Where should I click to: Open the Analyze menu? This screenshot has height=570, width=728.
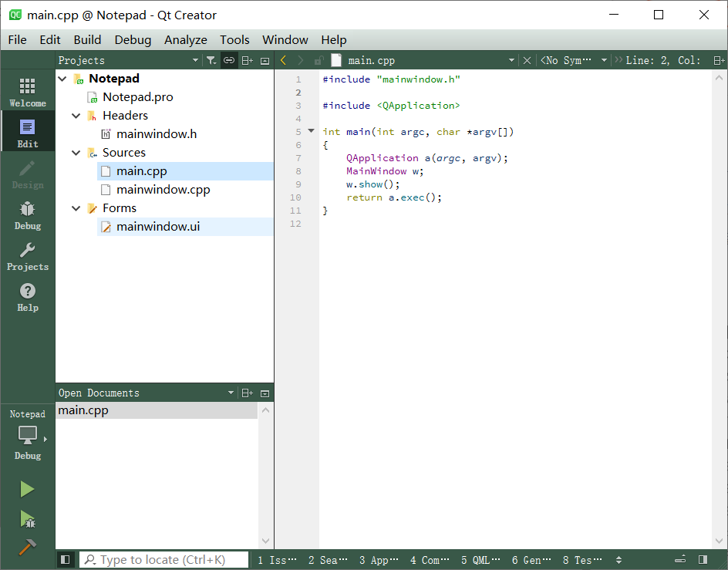coord(185,40)
